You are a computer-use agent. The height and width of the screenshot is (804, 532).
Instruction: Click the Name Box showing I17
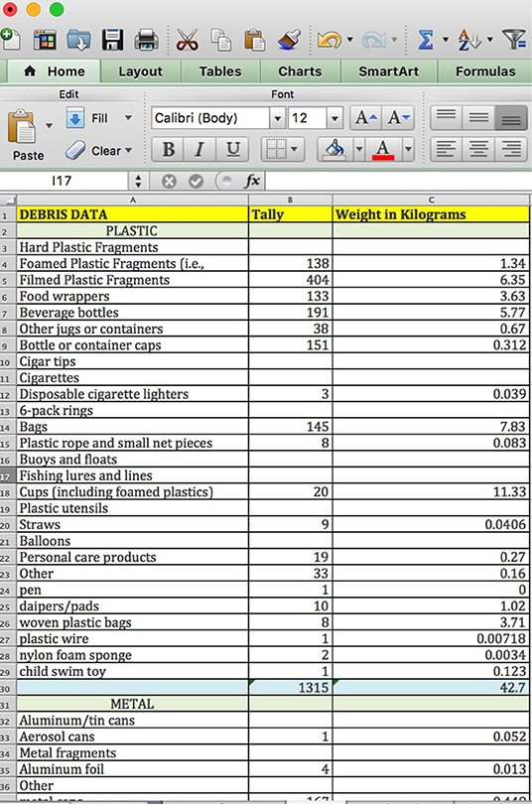tap(64, 181)
